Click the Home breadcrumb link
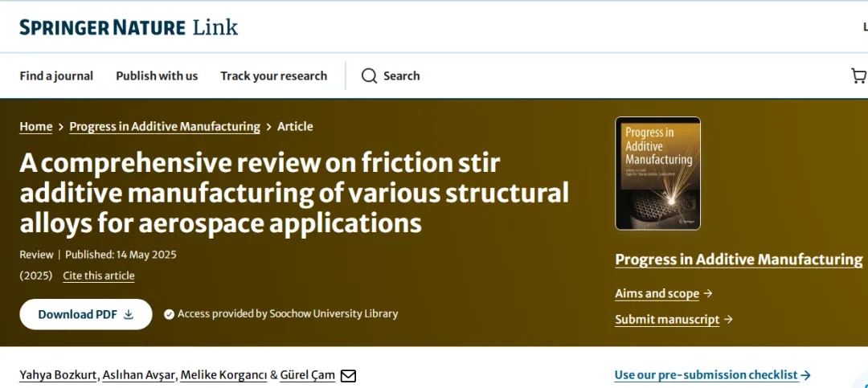Viewport: 868px width, 388px height. 36,126
